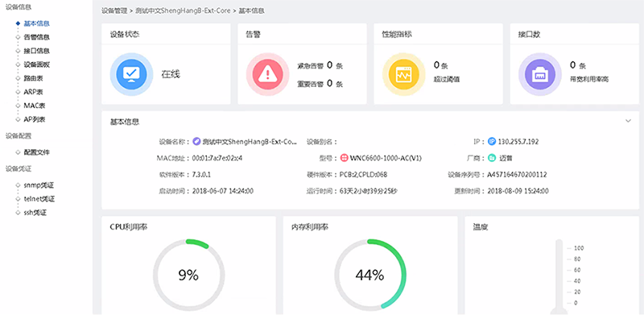Click the 设备凭证 sidebar group heading
This screenshot has width=644, height=315.
click(19, 168)
